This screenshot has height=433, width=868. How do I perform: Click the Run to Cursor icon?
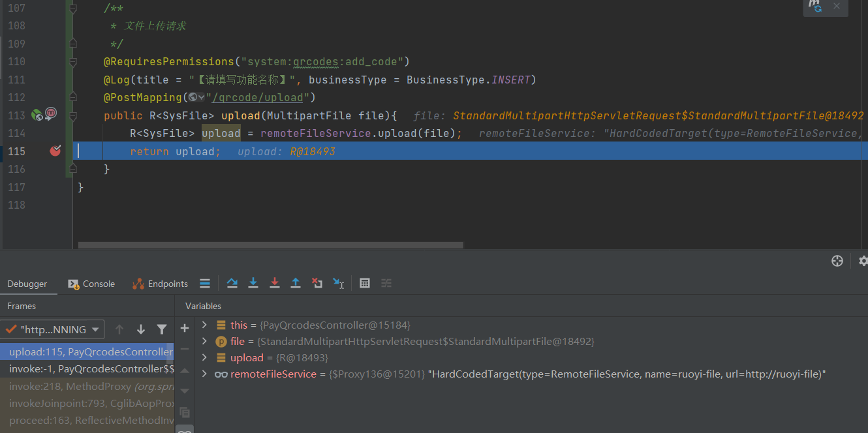pyautogui.click(x=338, y=283)
